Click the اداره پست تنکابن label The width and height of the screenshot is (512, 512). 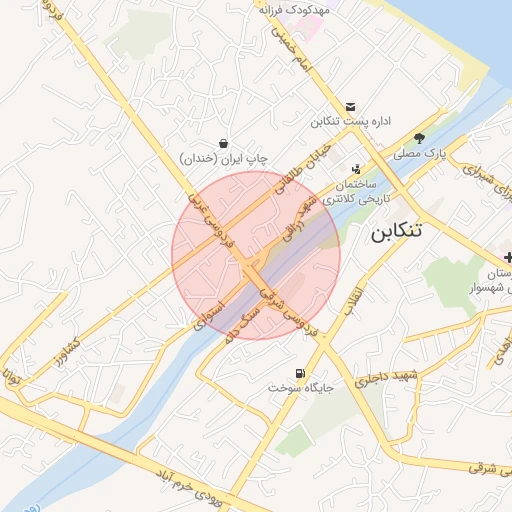pos(351,122)
